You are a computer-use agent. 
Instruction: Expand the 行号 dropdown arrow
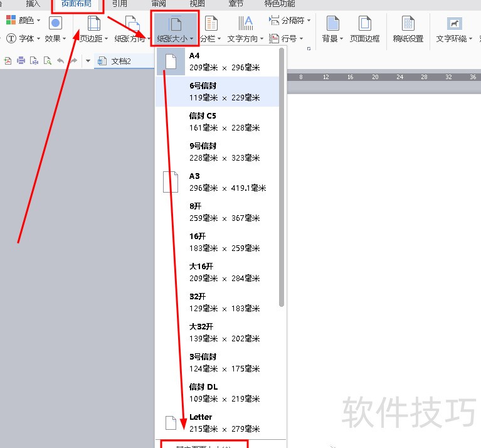[301, 39]
